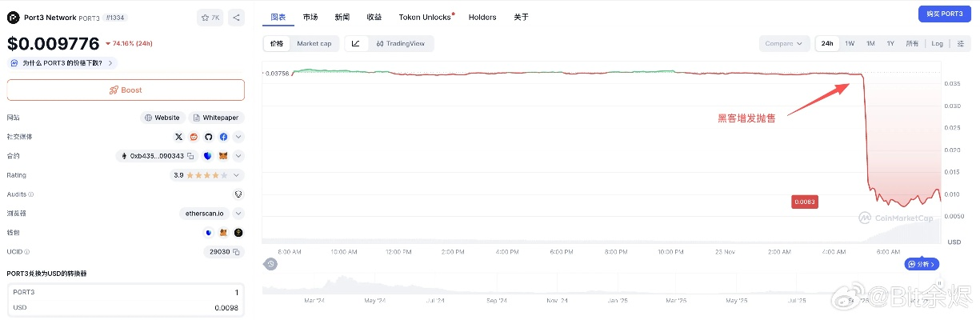Switch to the Holders tab
The height and width of the screenshot is (320, 980).
[482, 17]
